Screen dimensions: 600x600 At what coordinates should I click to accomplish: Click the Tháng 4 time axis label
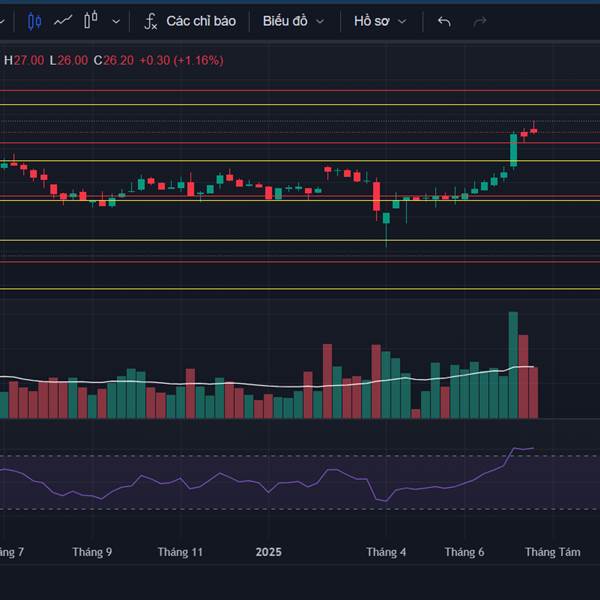(x=386, y=552)
